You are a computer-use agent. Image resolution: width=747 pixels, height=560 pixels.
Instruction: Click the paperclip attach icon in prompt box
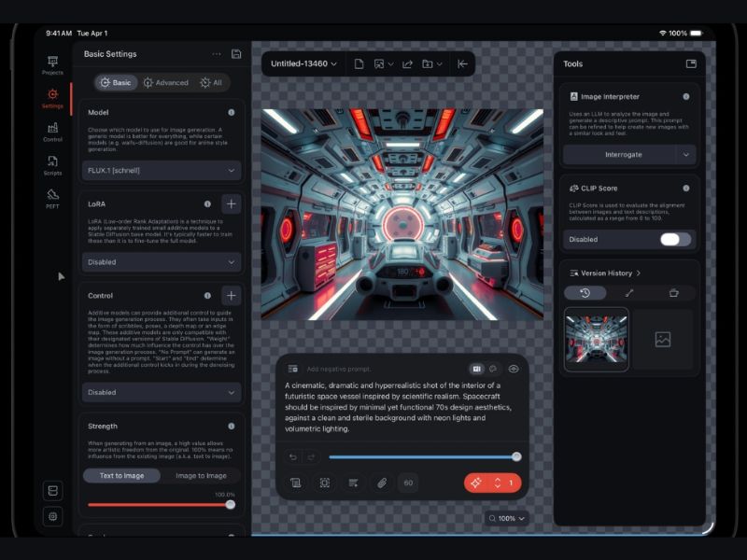[x=381, y=483]
